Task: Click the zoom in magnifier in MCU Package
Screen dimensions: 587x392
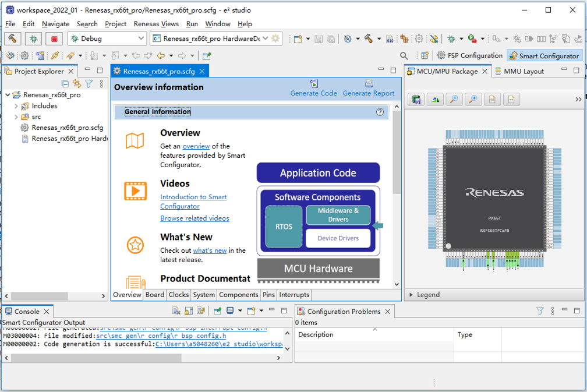Action: point(473,99)
